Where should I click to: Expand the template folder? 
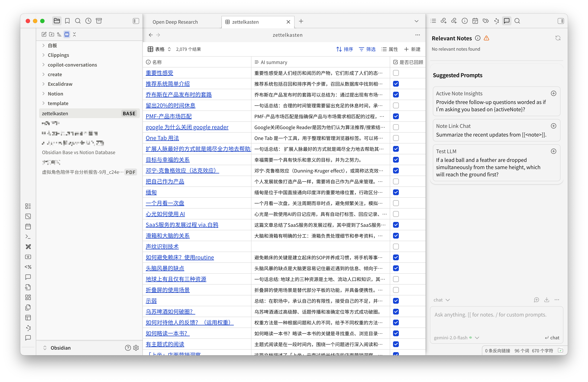43,103
